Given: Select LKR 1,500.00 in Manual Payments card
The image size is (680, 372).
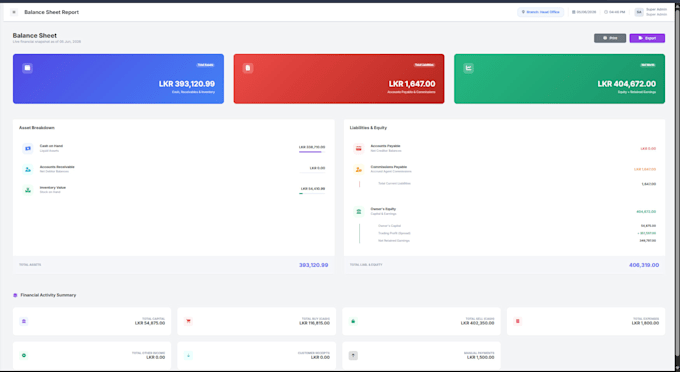Looking at the screenshot, I should click(481, 357).
